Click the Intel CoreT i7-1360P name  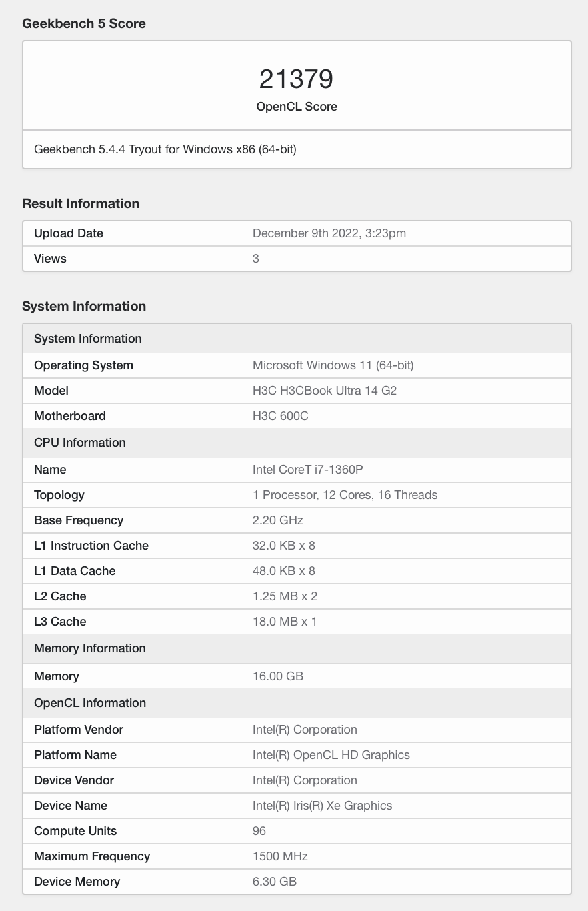[308, 470]
